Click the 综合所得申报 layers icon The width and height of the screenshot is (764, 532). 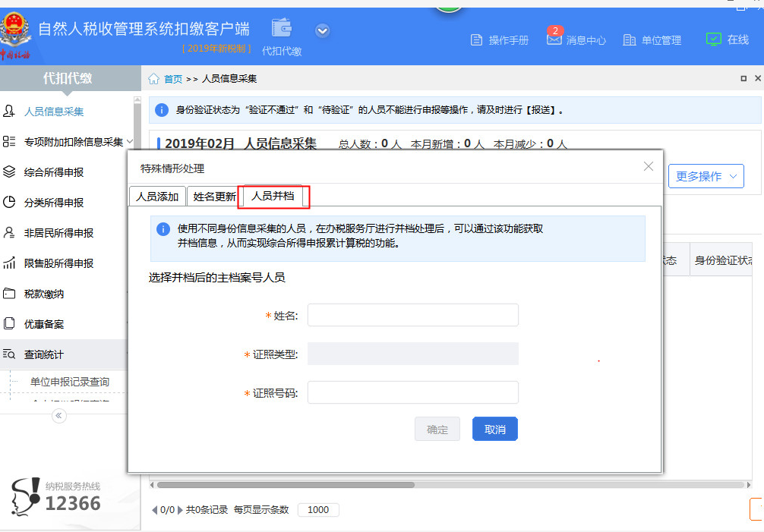9,172
